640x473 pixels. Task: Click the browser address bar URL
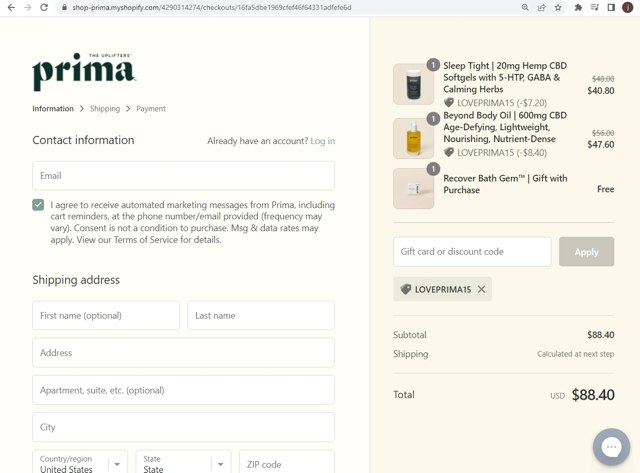coord(212,7)
